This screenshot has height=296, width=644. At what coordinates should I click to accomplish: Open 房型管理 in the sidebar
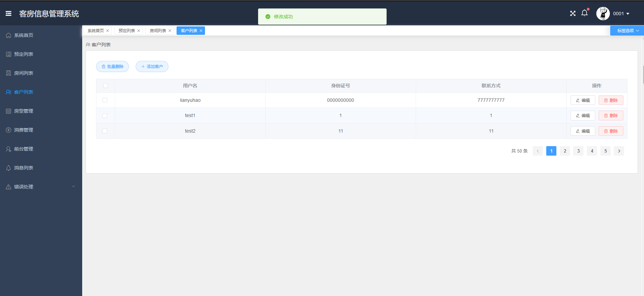[41, 111]
